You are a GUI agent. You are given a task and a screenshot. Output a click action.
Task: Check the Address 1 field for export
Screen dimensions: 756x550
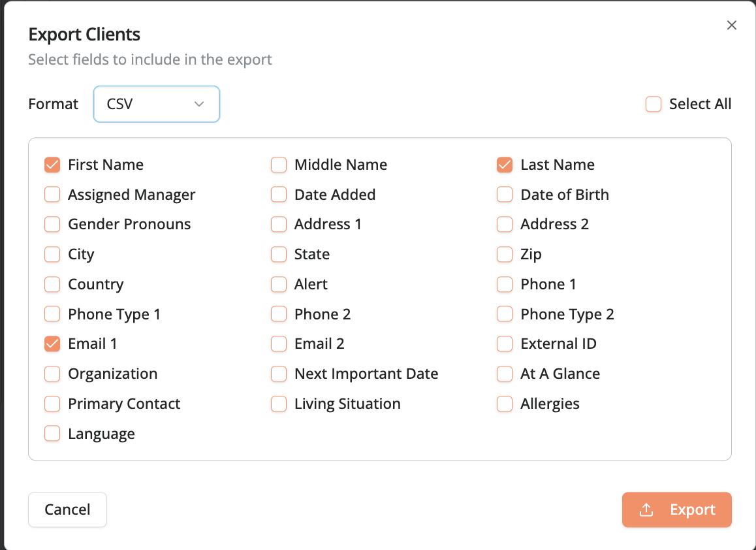[279, 224]
